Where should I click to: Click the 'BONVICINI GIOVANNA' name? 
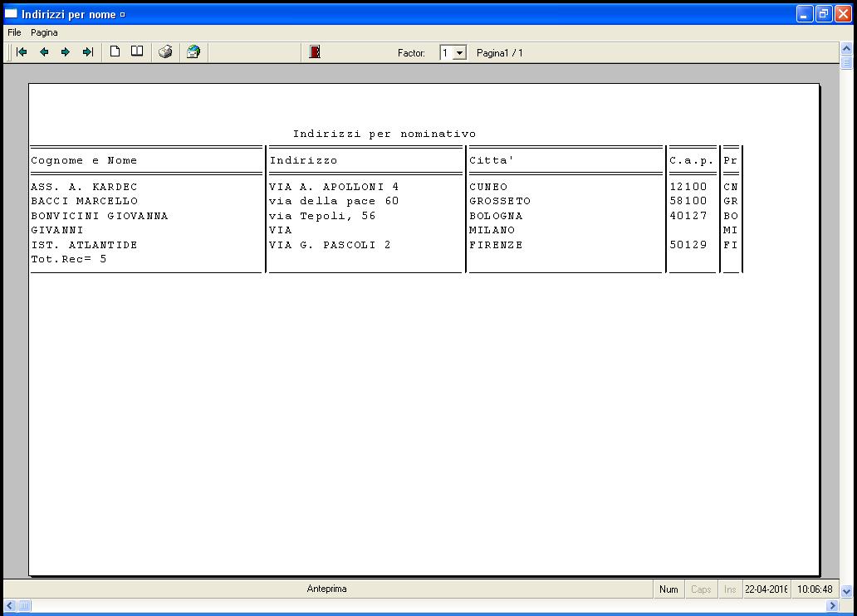pos(100,216)
